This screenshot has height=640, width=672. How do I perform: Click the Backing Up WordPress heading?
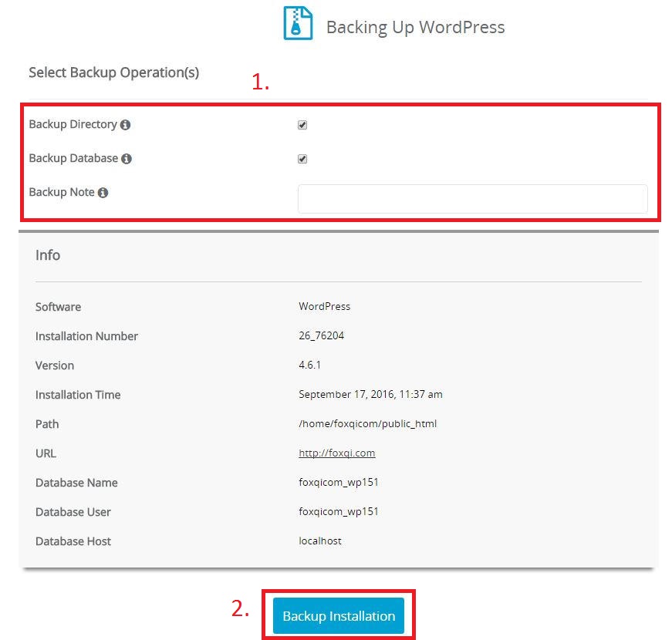415,27
